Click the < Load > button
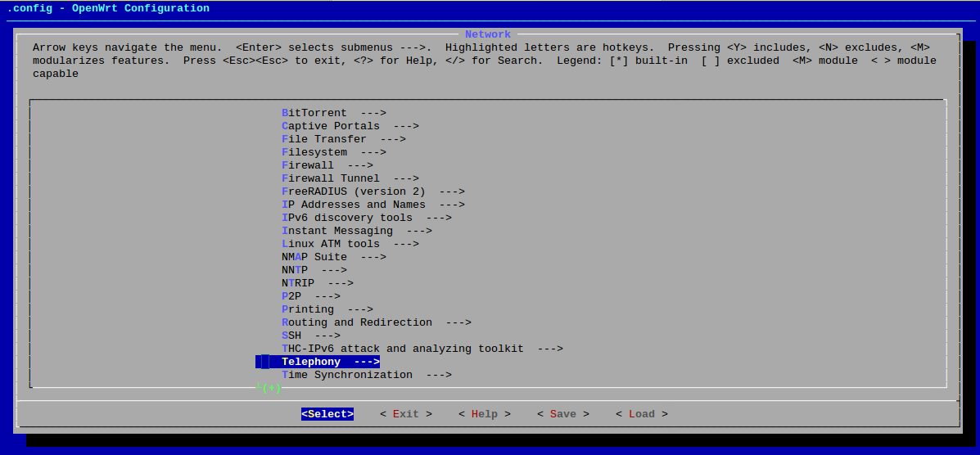980x455 pixels. [642, 414]
